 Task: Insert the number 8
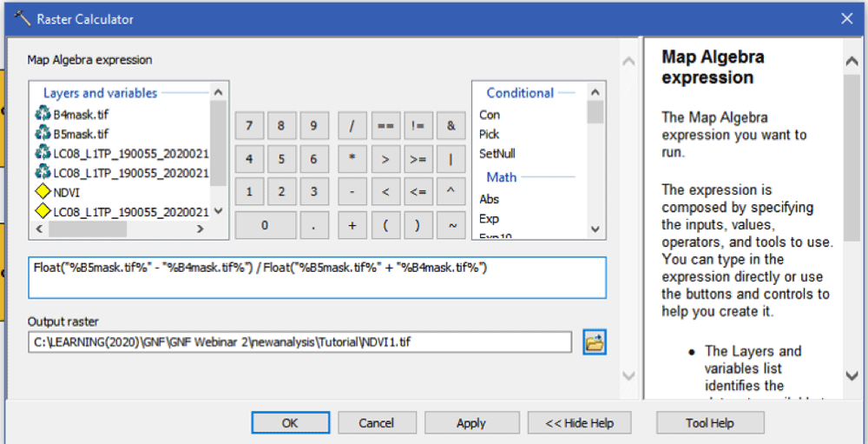(281, 126)
